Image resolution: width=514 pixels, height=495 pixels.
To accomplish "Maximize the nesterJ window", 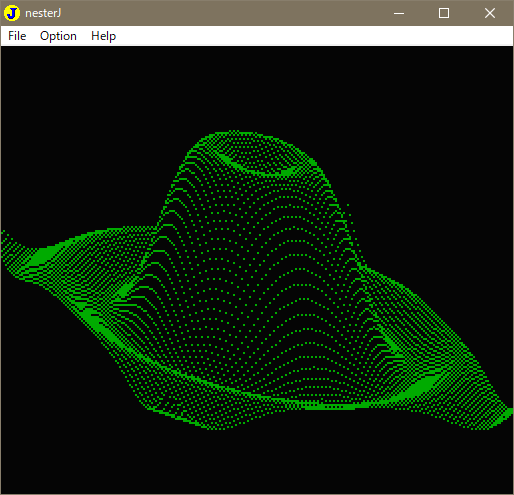I will (444, 13).
